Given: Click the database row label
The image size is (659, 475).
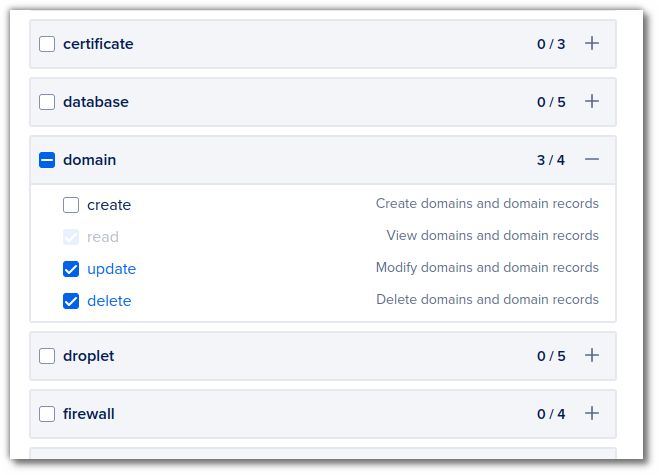Looking at the screenshot, I should (x=96, y=102).
